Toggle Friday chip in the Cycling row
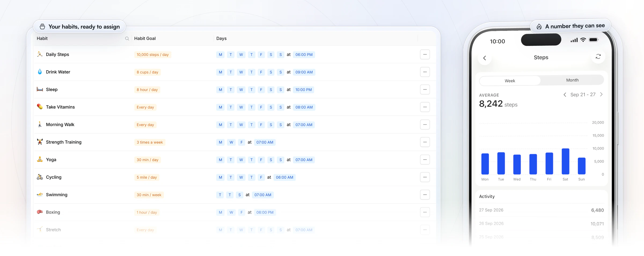 tap(261, 177)
